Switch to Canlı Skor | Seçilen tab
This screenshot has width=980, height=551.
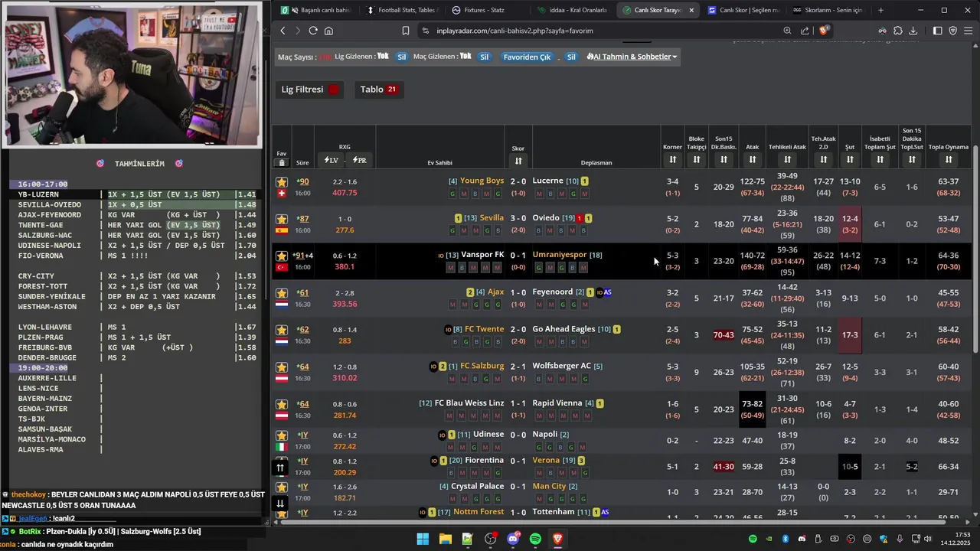point(743,10)
